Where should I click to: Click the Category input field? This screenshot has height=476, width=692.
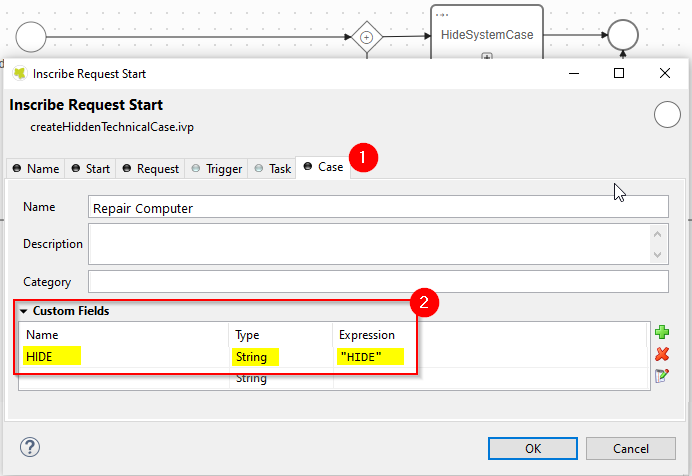click(377, 281)
